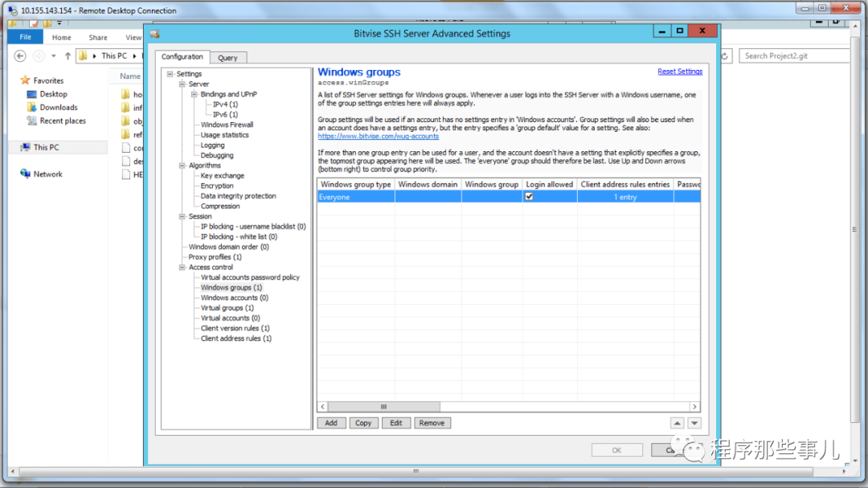
Task: Select Windows domain order (0)
Action: pyautogui.click(x=228, y=247)
